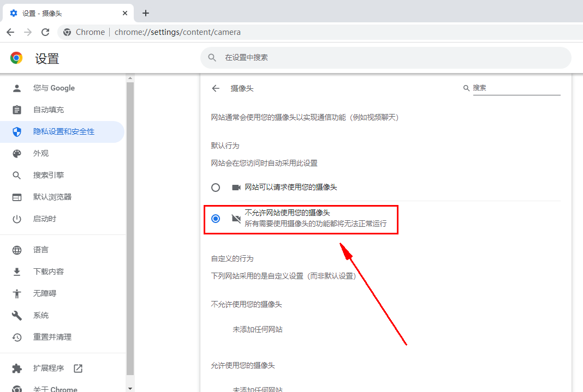Click the magnifier icon in settings search bar

tap(212, 58)
